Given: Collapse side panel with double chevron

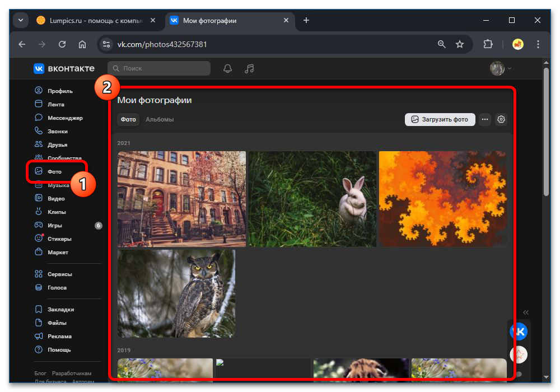Looking at the screenshot, I should (526, 312).
